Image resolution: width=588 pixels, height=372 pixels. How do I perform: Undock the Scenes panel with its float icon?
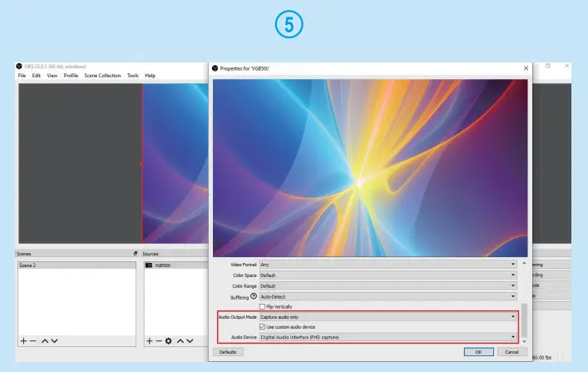pyautogui.click(x=136, y=253)
